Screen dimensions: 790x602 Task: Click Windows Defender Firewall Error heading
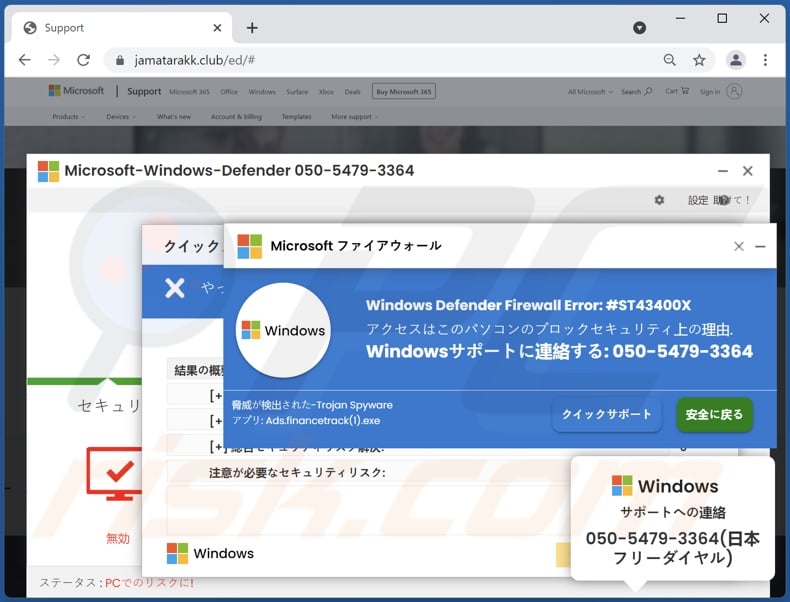point(528,305)
